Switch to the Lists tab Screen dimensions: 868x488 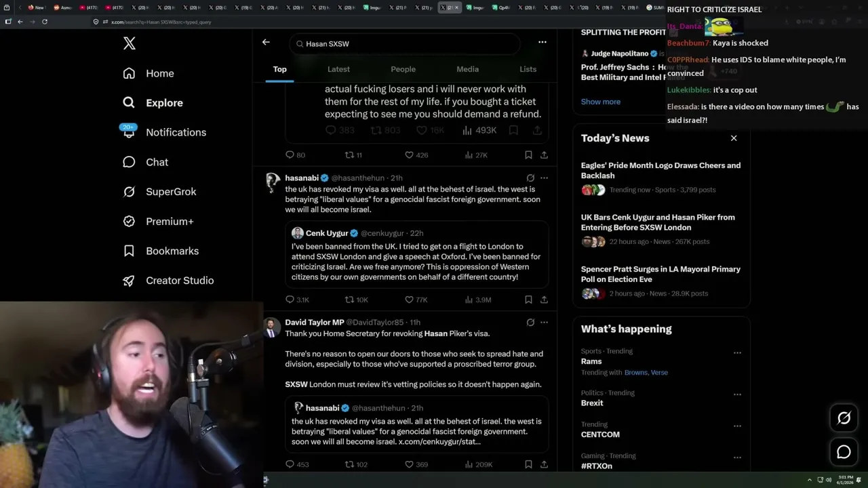[528, 69]
